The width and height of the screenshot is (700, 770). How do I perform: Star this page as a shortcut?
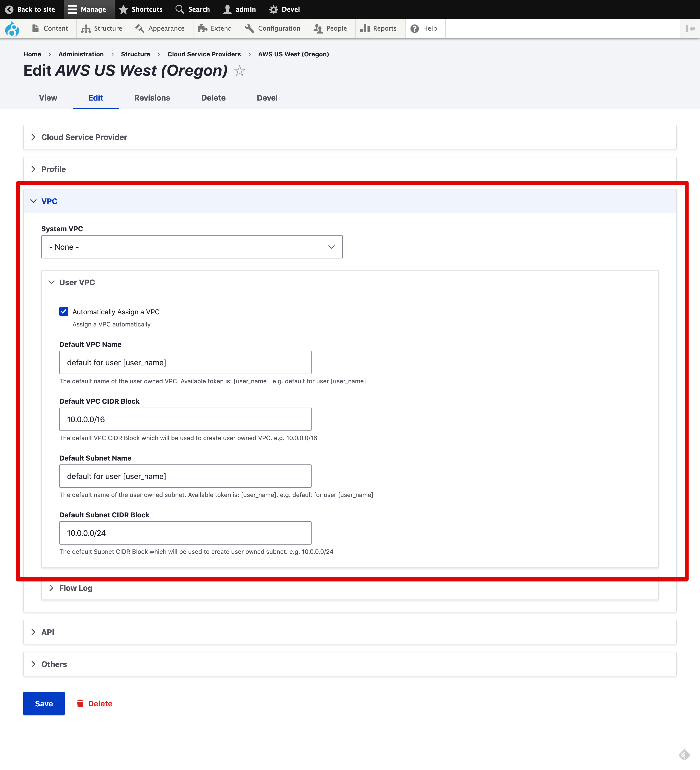coord(240,71)
